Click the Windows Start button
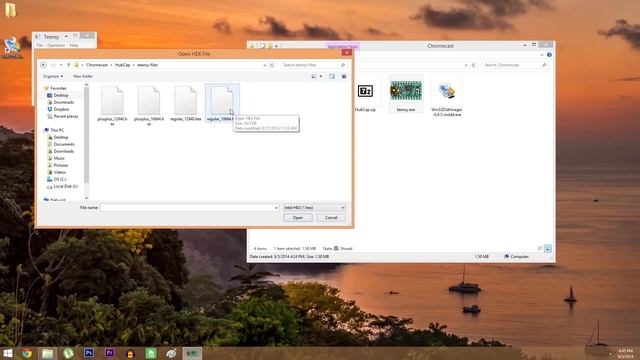The image size is (640, 360). [x=7, y=353]
